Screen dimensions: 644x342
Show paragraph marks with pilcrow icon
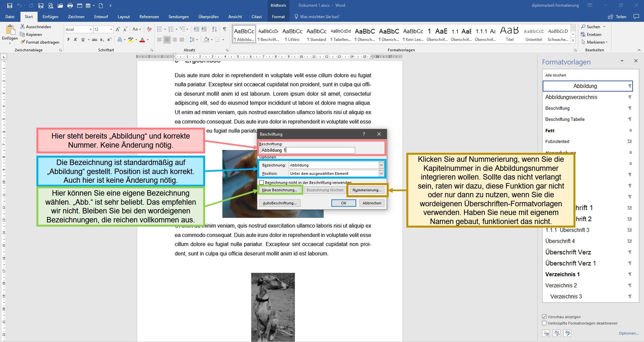pyautogui.click(x=224, y=29)
